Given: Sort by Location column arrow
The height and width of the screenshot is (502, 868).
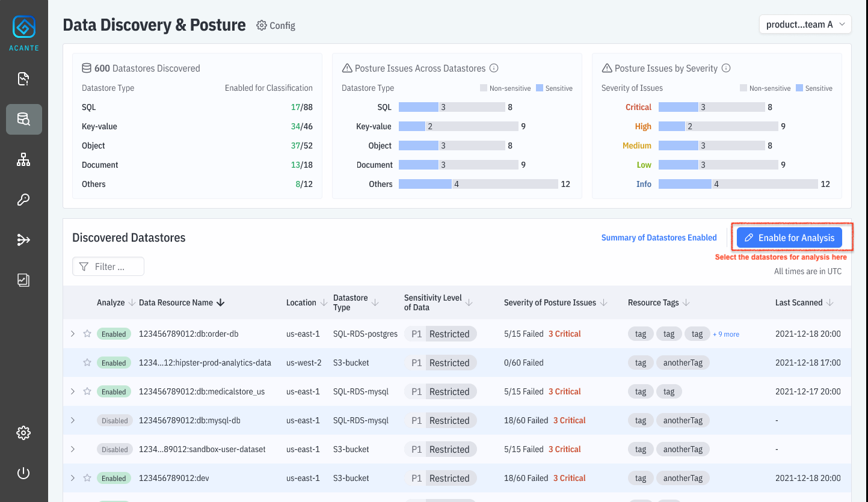Looking at the screenshot, I should [x=324, y=302].
